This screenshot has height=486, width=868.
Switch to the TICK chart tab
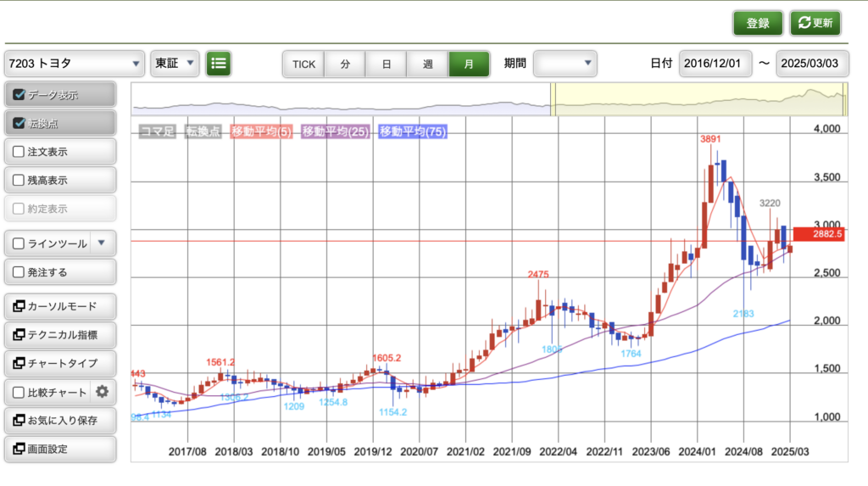pyautogui.click(x=303, y=64)
